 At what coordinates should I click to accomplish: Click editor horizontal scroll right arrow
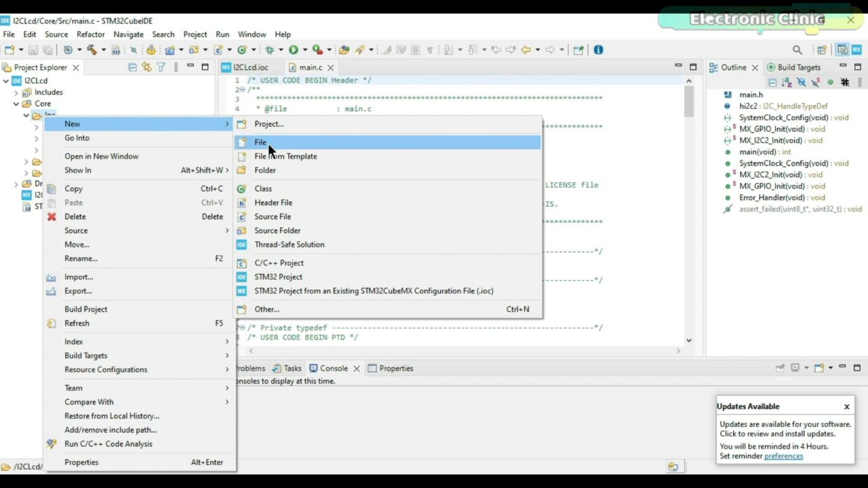678,351
